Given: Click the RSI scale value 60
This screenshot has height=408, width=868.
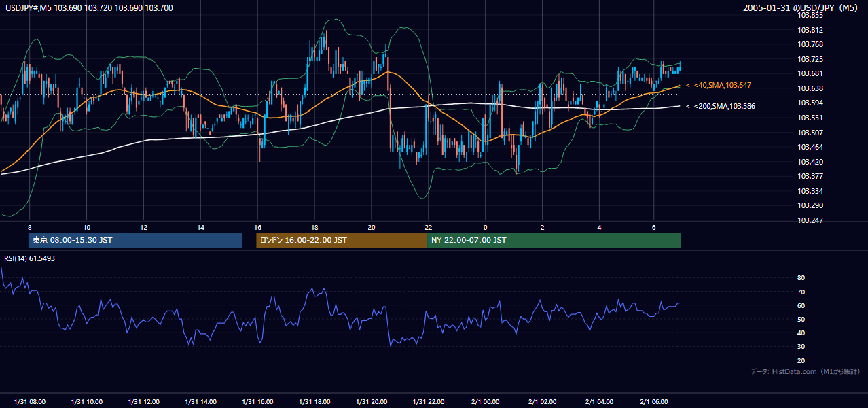Looking at the screenshot, I should tap(801, 305).
